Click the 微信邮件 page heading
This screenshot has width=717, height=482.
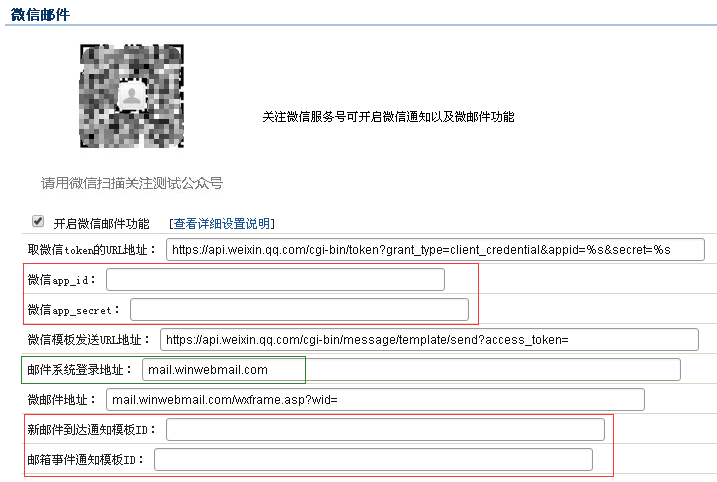(x=40, y=15)
